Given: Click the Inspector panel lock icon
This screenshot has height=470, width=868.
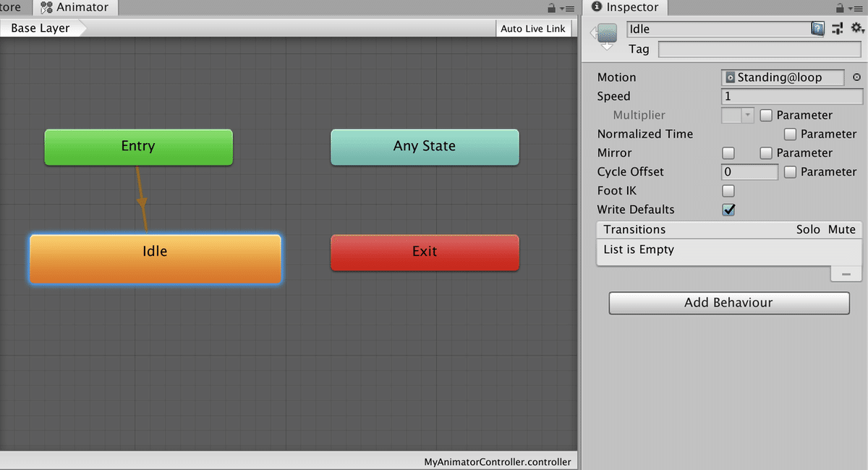Looking at the screenshot, I should 841,8.
